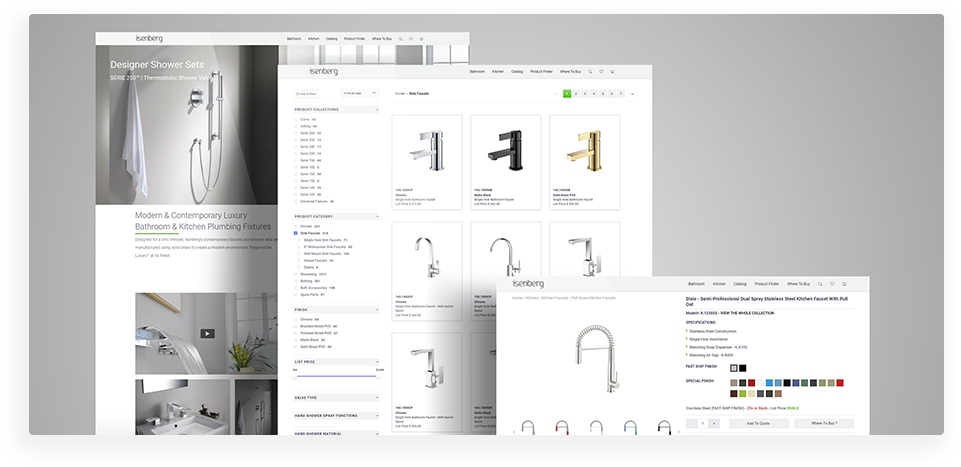
Task: Check the Satin Brass PVD finish filter
Action: coord(296,346)
